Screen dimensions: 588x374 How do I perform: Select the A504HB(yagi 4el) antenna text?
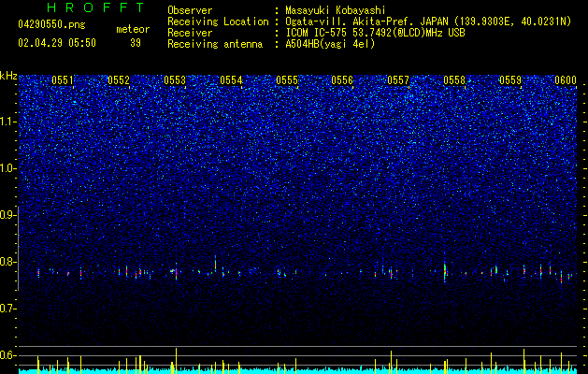point(330,44)
